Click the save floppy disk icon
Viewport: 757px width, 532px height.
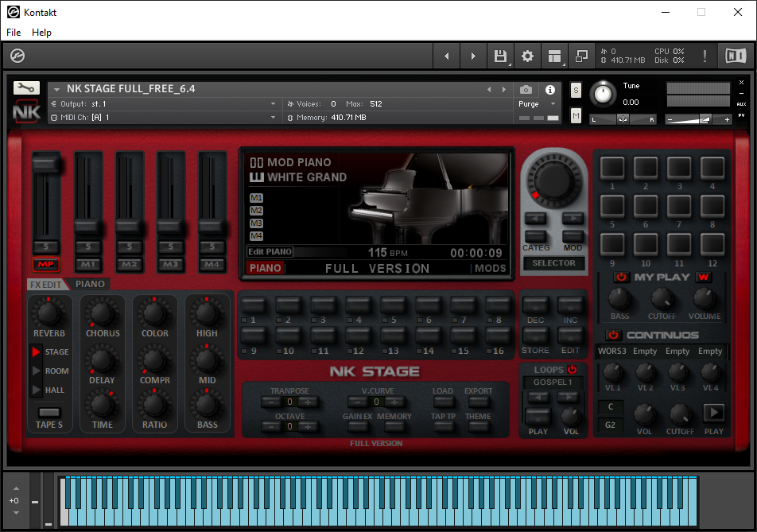click(501, 56)
